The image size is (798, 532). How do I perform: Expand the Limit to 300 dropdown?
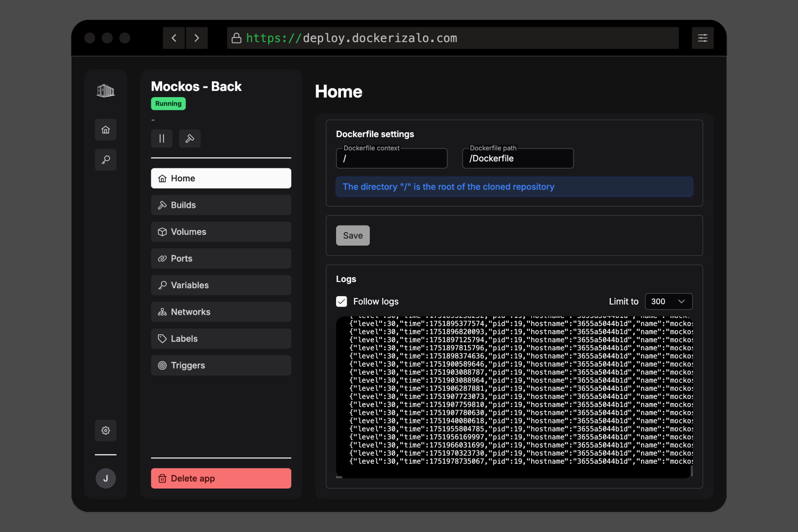click(669, 301)
